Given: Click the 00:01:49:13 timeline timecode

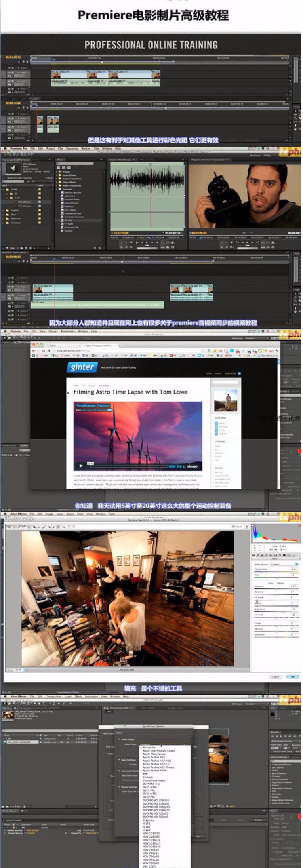Looking at the screenshot, I should coord(13,58).
